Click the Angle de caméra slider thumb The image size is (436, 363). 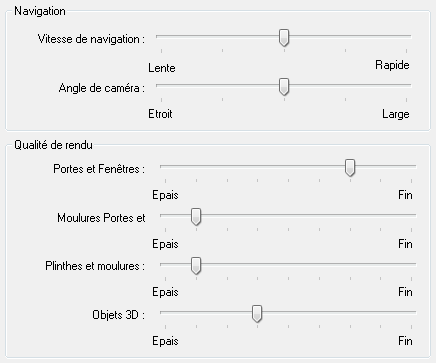[284, 87]
